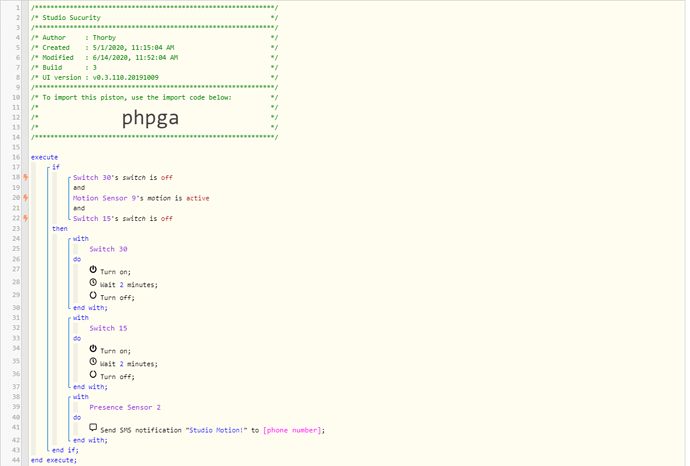This screenshot has height=466, width=690.
Task: Click the speech bubble icon before Send SMS notification
Action: tap(93, 427)
